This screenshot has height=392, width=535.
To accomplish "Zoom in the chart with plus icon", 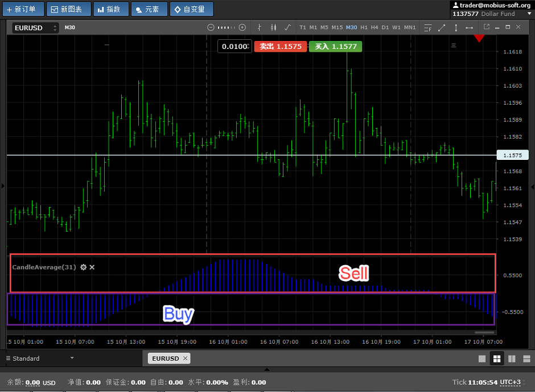I will (x=242, y=27).
